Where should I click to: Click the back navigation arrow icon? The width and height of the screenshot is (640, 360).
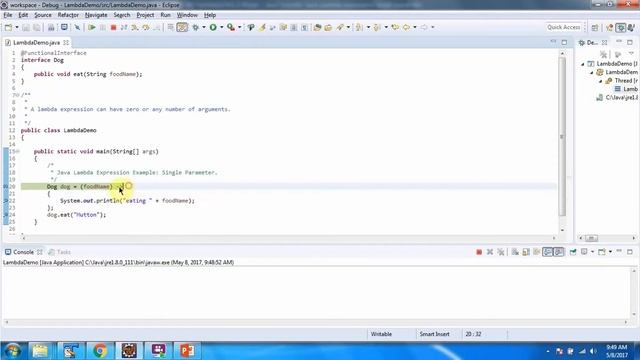pos(406,27)
